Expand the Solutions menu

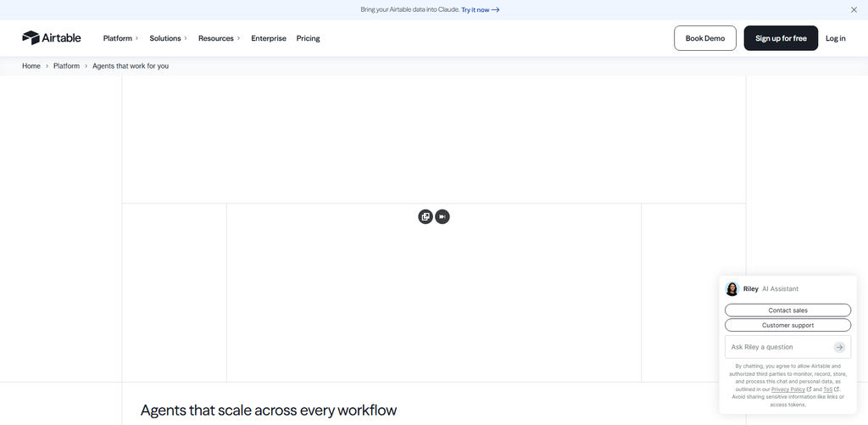[x=169, y=38]
